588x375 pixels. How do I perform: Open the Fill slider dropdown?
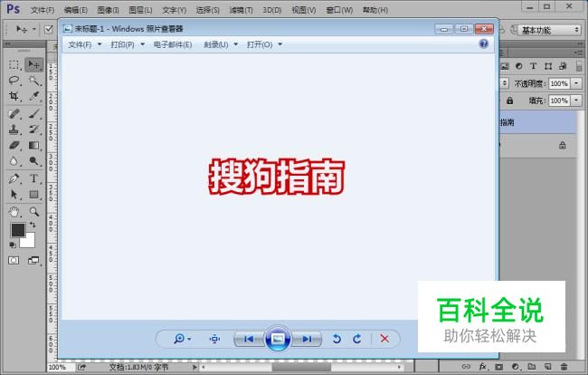[576, 101]
